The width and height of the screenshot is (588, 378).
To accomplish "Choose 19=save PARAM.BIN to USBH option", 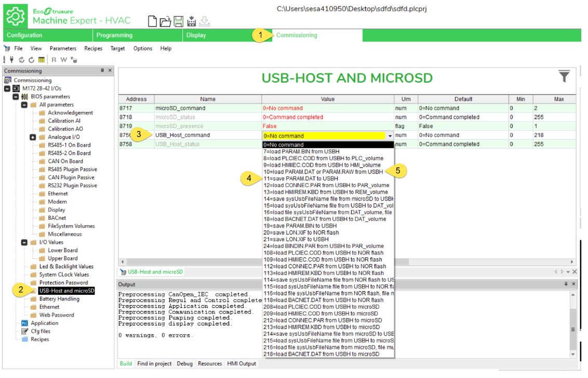I will click(x=328, y=226).
